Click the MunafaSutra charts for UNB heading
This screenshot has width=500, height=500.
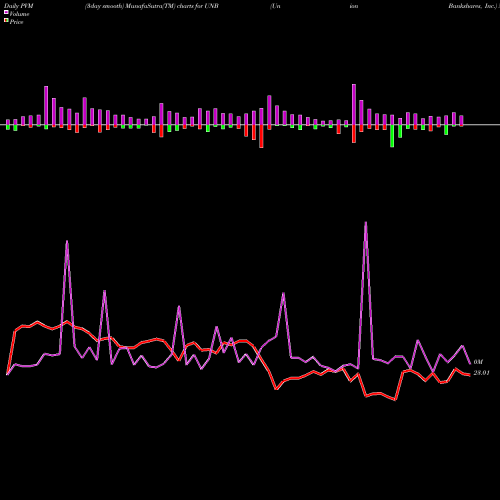[152, 6]
